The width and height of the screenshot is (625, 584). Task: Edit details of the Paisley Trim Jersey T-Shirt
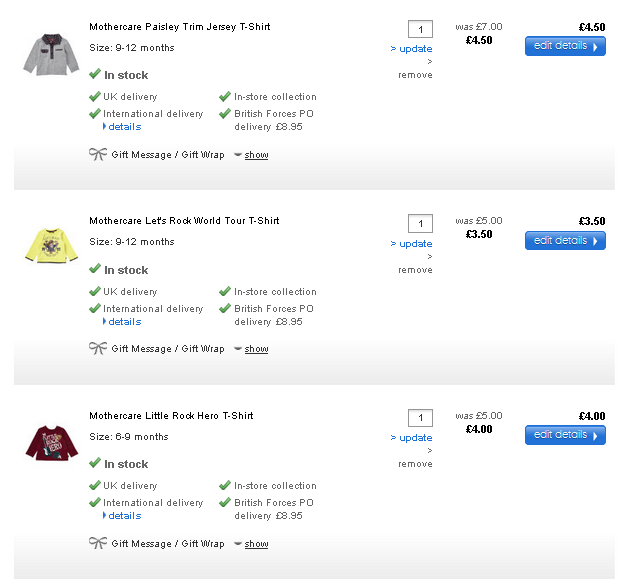pyautogui.click(x=565, y=46)
